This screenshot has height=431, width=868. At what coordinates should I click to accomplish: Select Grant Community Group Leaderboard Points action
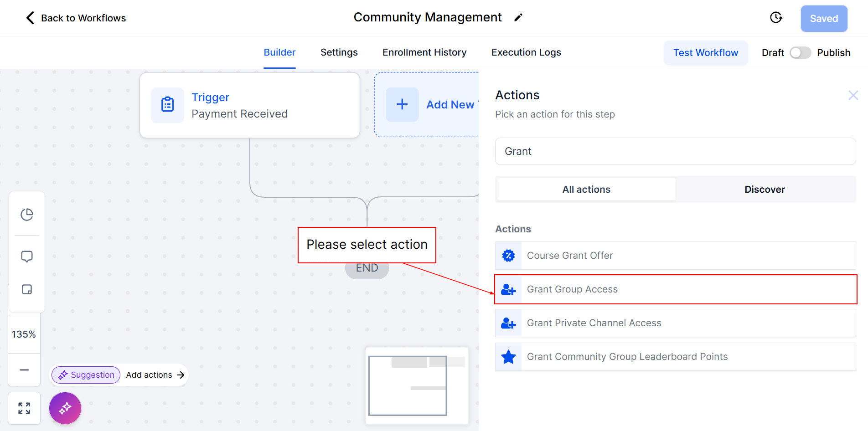[676, 357]
